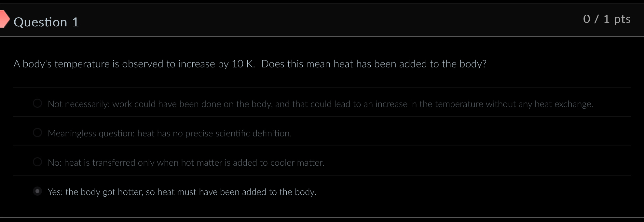The height and width of the screenshot is (222, 644).
Task: Click the red flag marker beside Question 1
Action: 4,20
